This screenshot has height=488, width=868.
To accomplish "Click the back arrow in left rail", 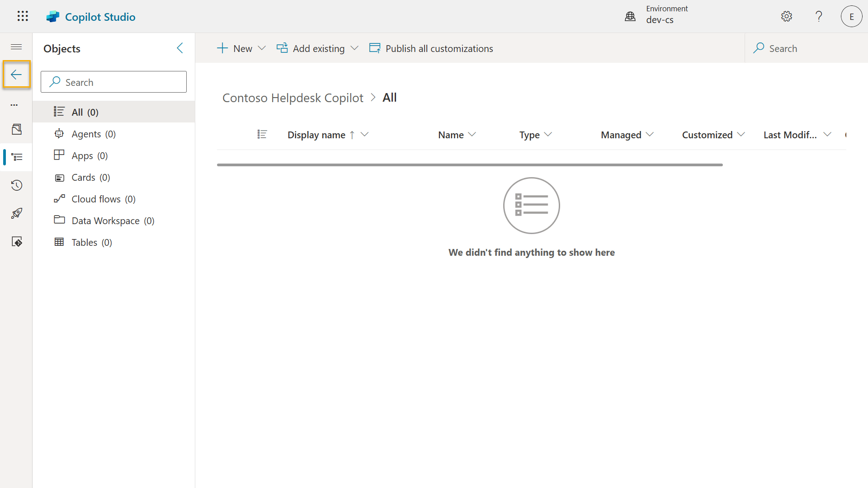I will [x=16, y=75].
